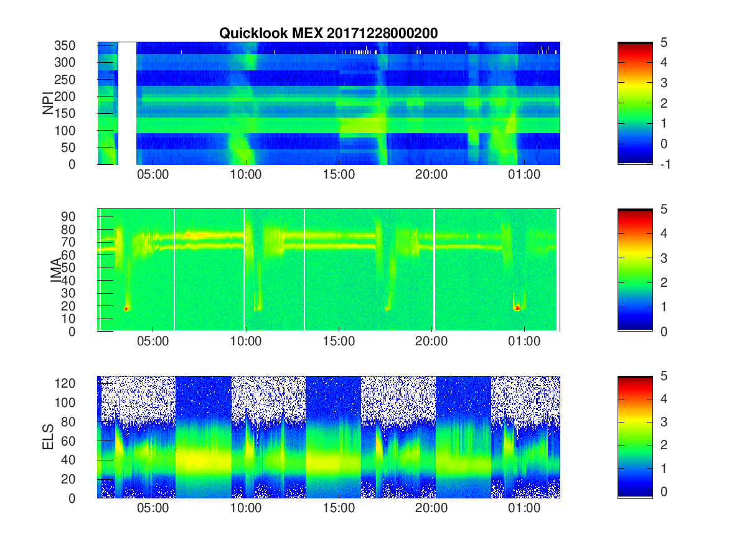Click the "10:00" time label under ELS panel

(245, 508)
